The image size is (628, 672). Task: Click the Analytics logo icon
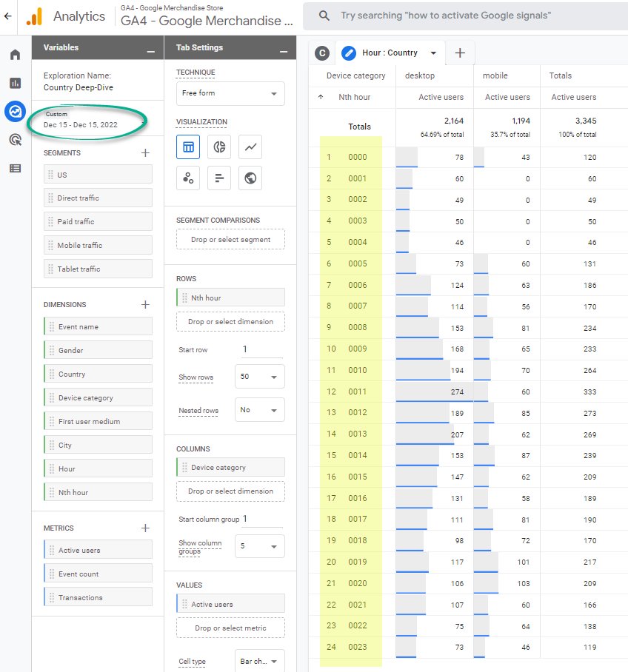coord(34,16)
